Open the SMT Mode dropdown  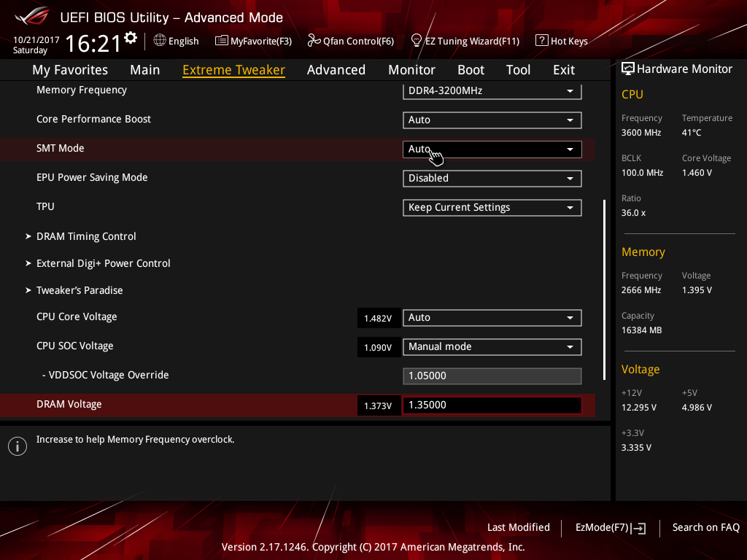[x=492, y=149]
